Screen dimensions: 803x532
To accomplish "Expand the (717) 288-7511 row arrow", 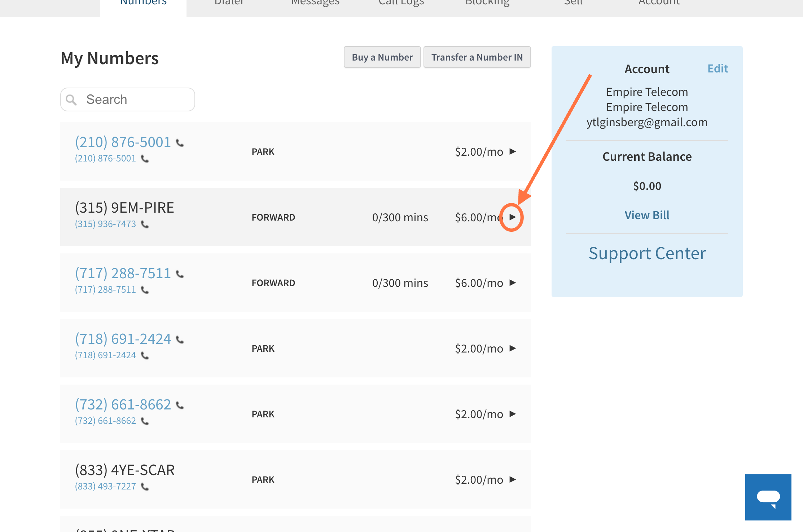I will [512, 283].
